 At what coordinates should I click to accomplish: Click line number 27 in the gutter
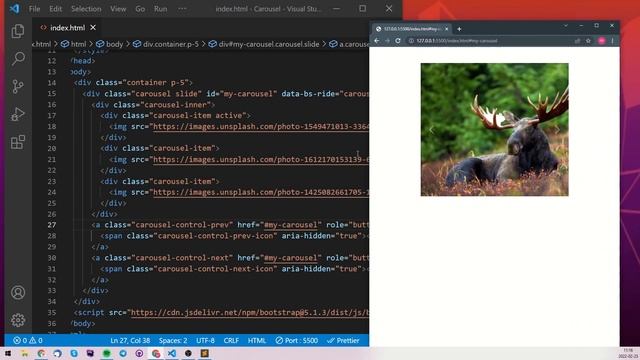tap(51, 225)
